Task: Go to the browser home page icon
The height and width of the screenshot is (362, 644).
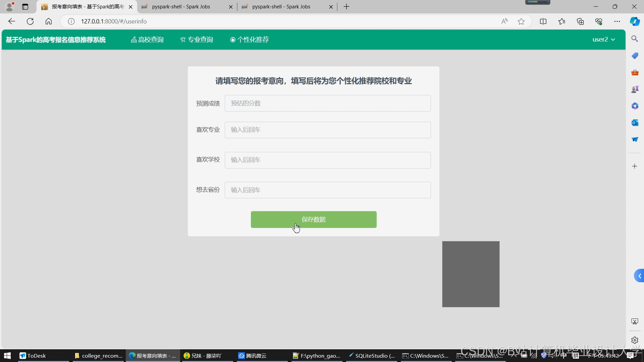Action: point(49,21)
